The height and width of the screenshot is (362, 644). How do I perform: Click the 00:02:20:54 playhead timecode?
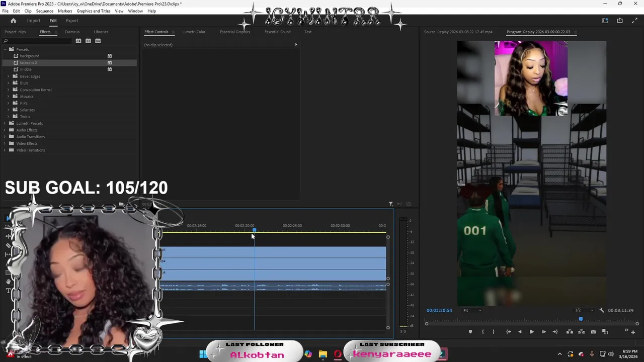(439, 310)
